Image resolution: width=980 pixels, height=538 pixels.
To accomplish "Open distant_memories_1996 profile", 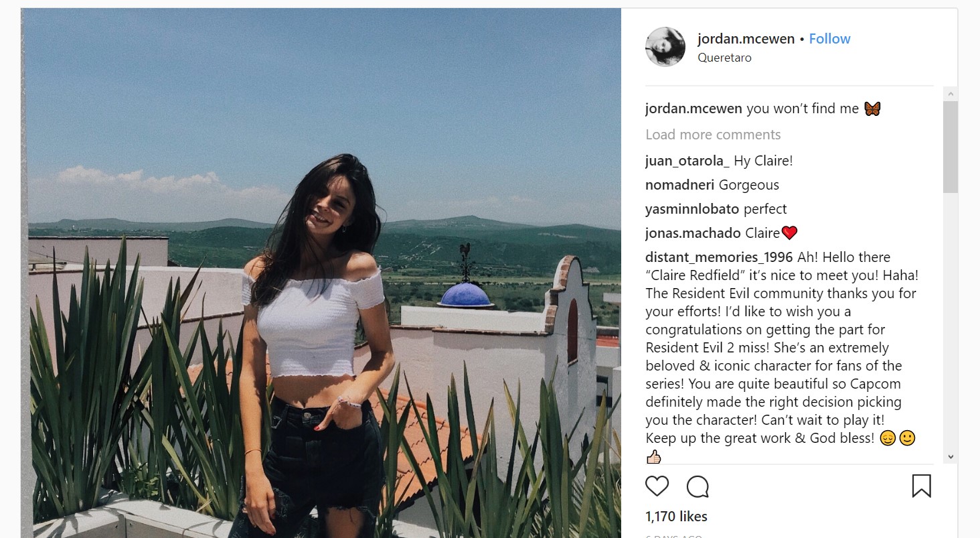I will pyautogui.click(x=719, y=257).
